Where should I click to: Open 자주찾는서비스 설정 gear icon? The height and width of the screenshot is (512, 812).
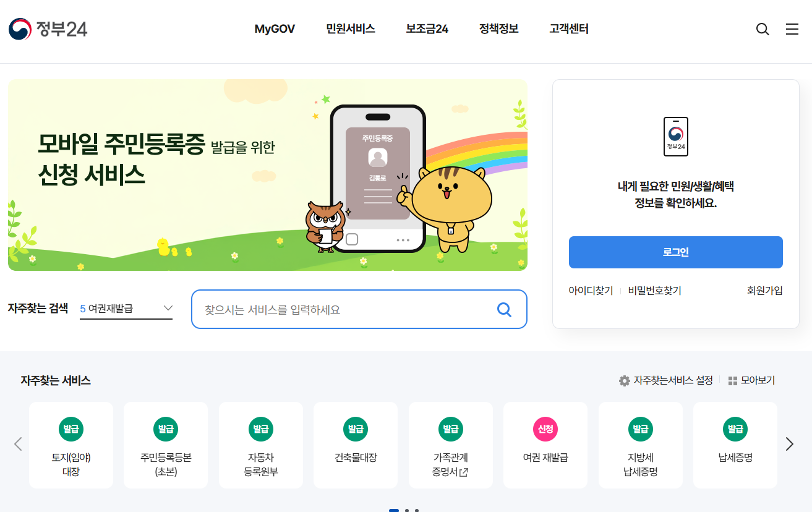[x=625, y=381]
